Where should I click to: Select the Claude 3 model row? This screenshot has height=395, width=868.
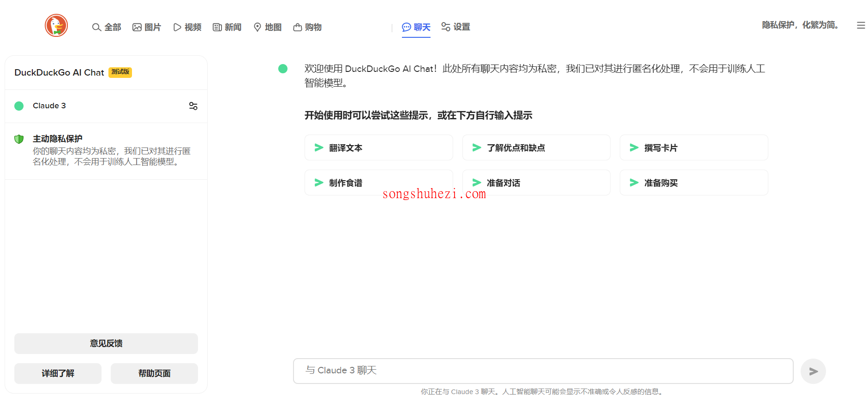click(106, 106)
